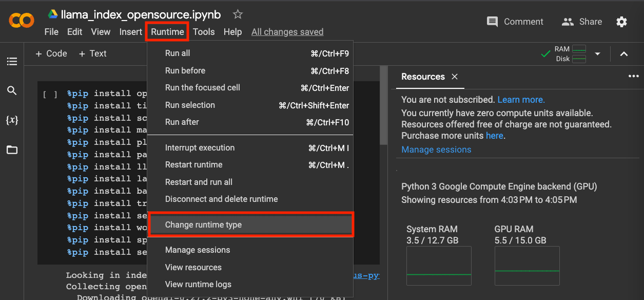Click the search icon in left sidebar

tap(12, 91)
